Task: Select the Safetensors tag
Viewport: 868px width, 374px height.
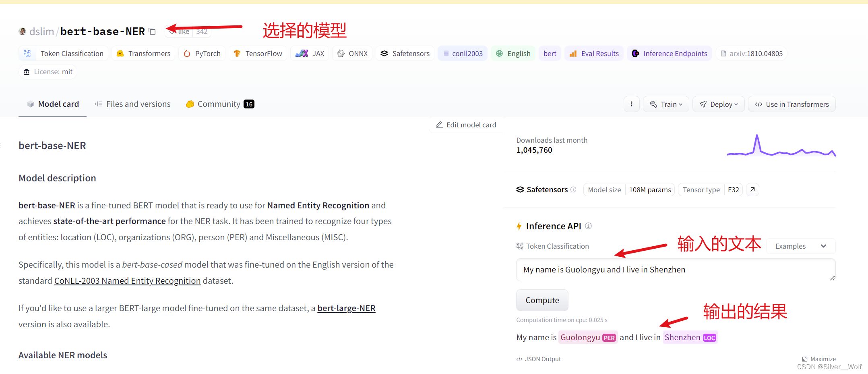Action: pos(405,54)
